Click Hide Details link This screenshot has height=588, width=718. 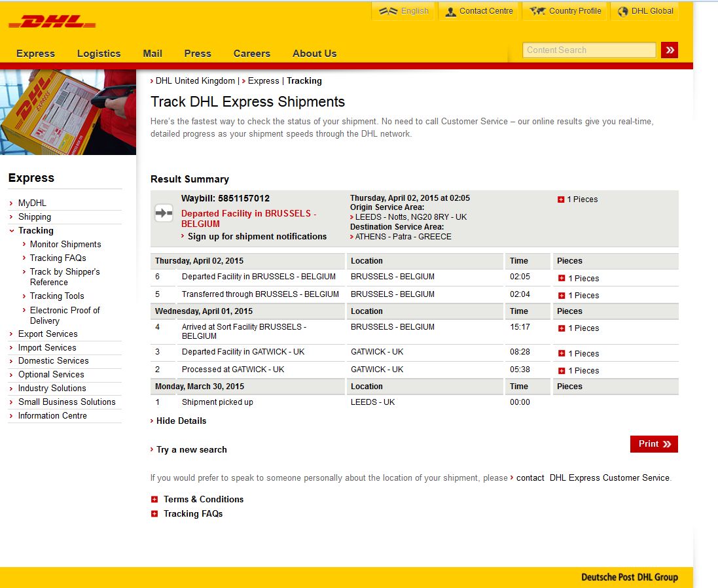[181, 421]
